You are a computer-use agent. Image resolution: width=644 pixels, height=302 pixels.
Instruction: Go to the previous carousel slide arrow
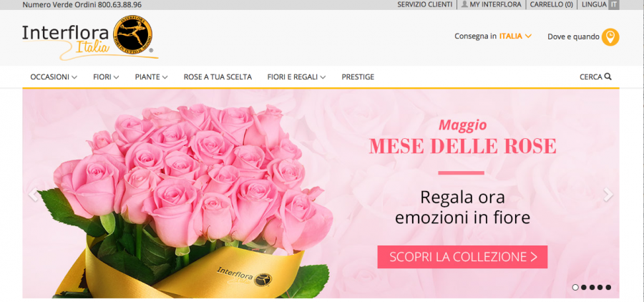point(33,195)
